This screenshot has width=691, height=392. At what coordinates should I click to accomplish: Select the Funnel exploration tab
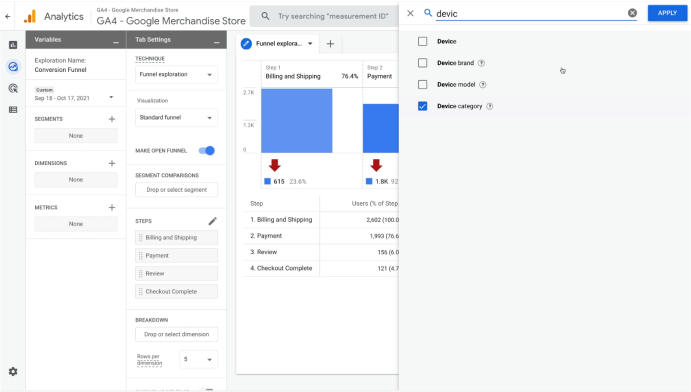click(277, 44)
